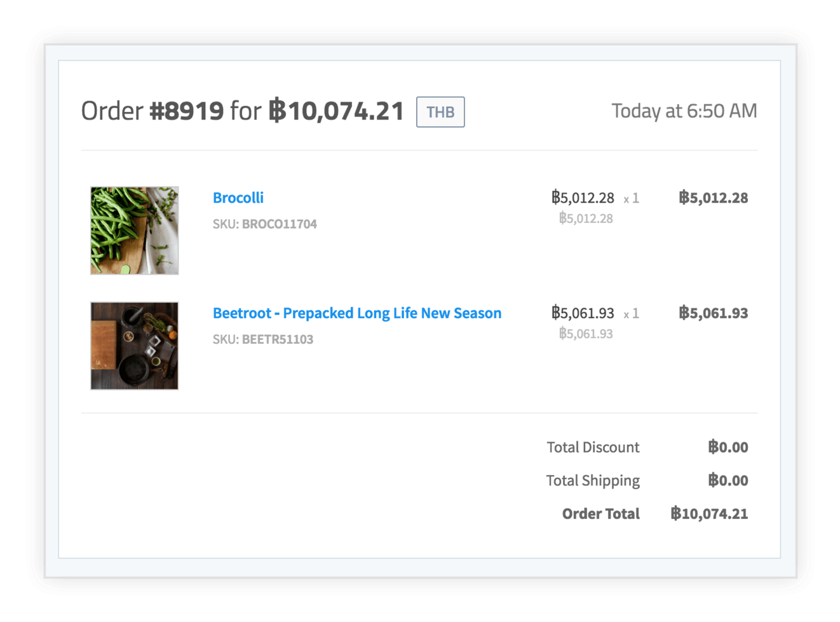This screenshot has height=622, width=840.
Task: Click Brocolli's bold line total ฿5,012.28
Action: (713, 198)
